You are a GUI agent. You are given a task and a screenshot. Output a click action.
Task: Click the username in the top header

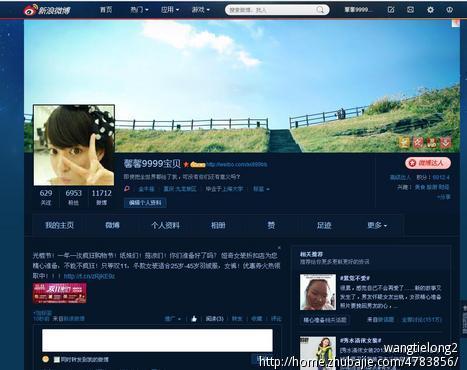357,10
